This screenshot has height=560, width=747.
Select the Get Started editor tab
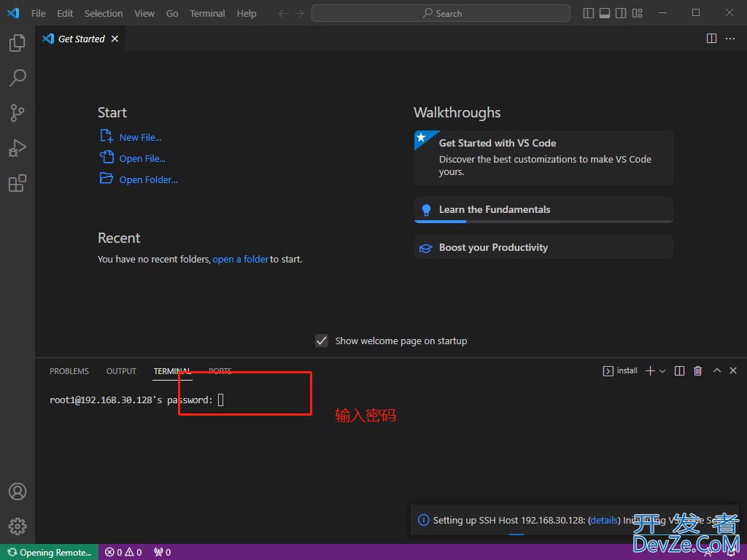[x=80, y=39]
